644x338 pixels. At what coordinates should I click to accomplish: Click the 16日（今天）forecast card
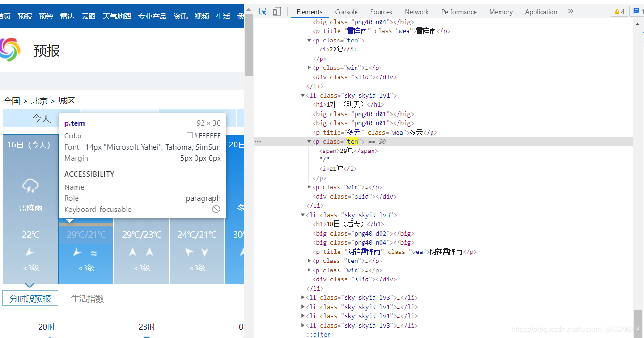click(31, 209)
